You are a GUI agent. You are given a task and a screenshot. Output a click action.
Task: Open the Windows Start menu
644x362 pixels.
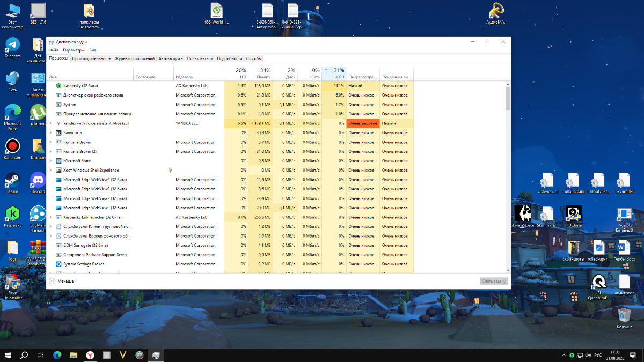click(9, 355)
